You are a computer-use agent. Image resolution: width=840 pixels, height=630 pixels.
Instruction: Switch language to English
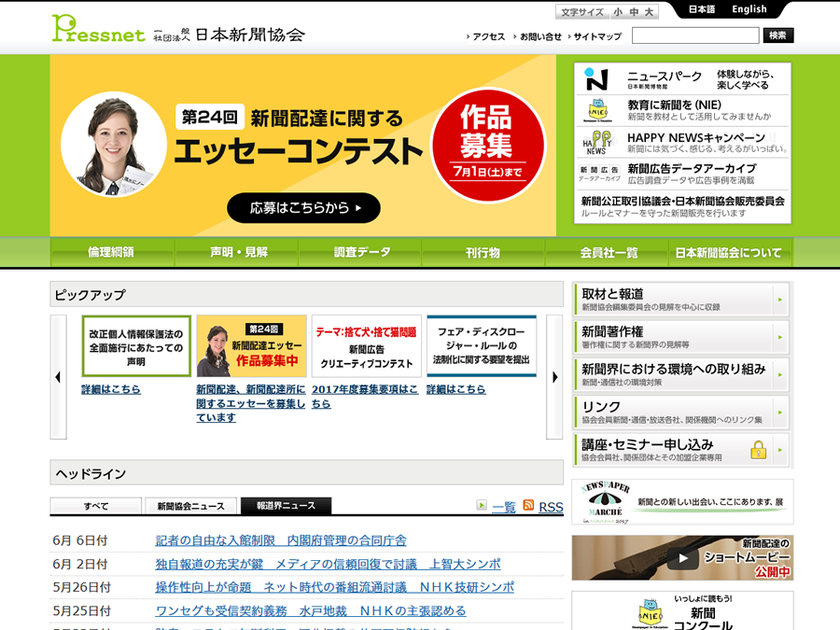click(x=749, y=9)
